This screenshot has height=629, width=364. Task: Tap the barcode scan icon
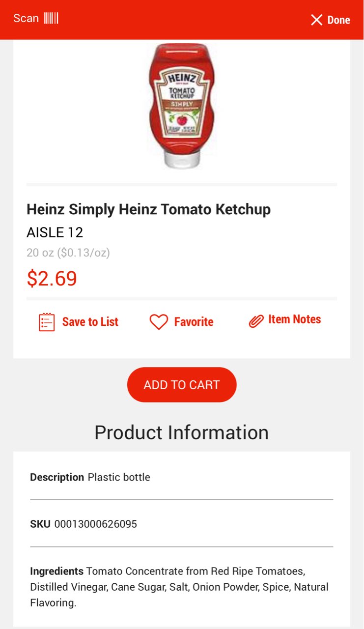pyautogui.click(x=51, y=19)
